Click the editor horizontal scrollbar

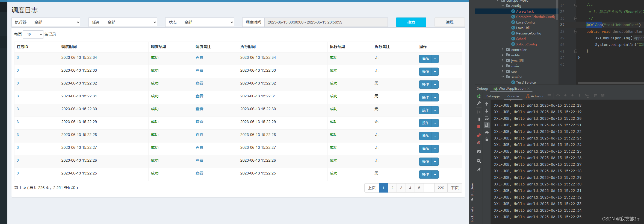(x=611, y=83)
